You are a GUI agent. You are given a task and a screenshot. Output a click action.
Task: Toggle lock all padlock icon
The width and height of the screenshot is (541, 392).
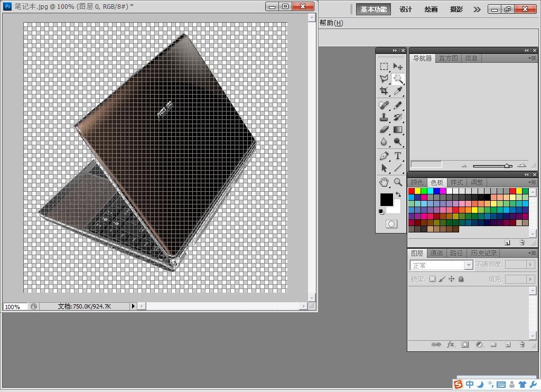[461, 279]
